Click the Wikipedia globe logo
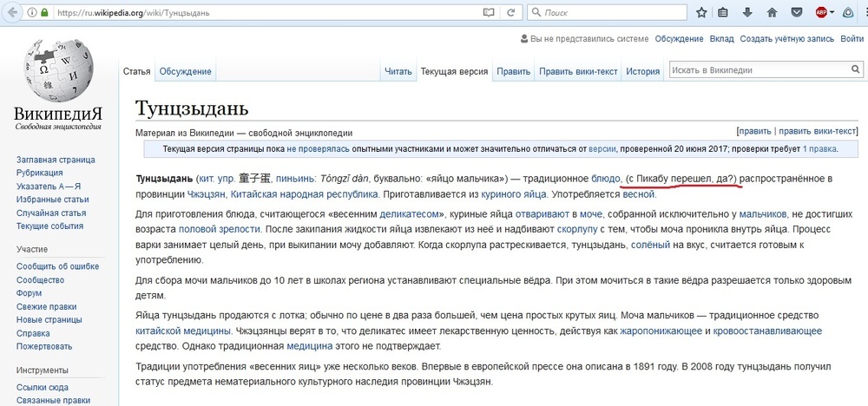This screenshot has height=406, width=868. 58,69
